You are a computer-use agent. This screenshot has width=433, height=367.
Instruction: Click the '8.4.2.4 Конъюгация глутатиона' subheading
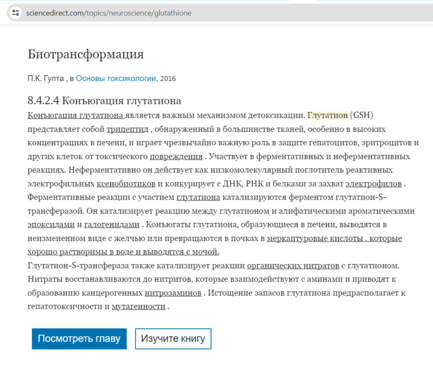point(104,100)
